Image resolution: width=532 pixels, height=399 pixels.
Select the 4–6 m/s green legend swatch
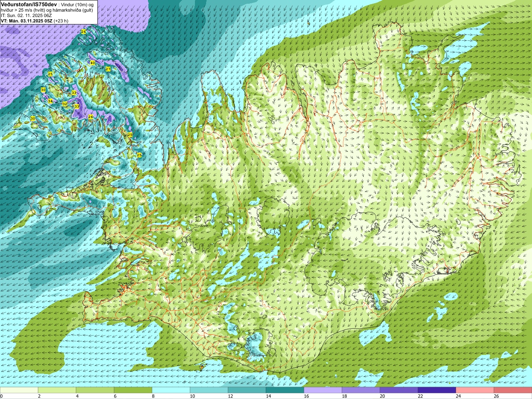point(95,390)
